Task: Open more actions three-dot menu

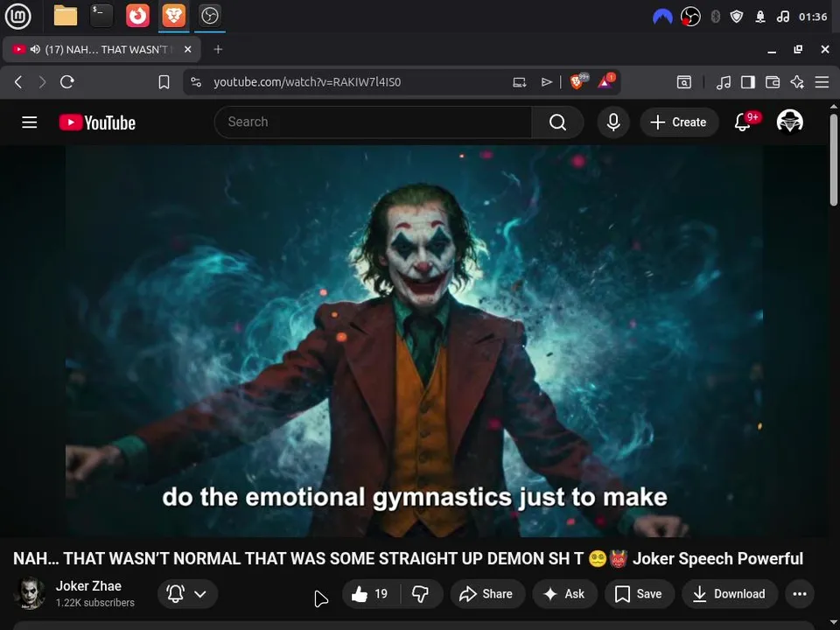Action: point(799,593)
